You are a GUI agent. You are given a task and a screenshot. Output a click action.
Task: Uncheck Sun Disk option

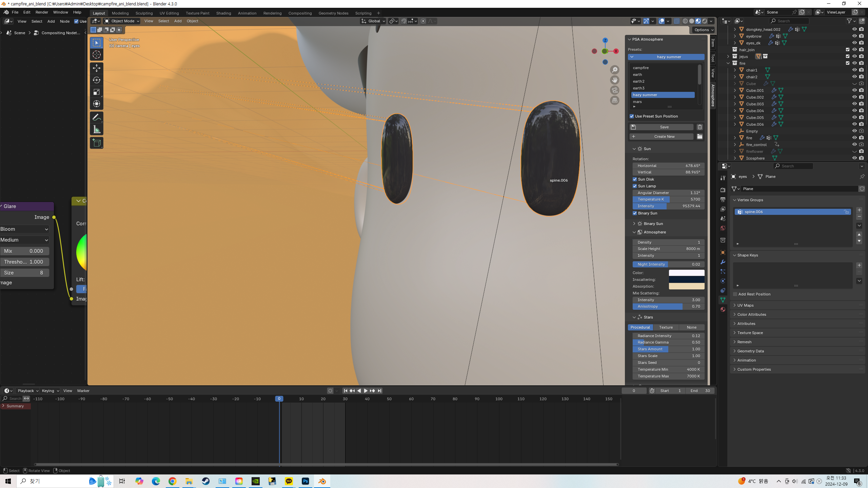[x=635, y=179]
